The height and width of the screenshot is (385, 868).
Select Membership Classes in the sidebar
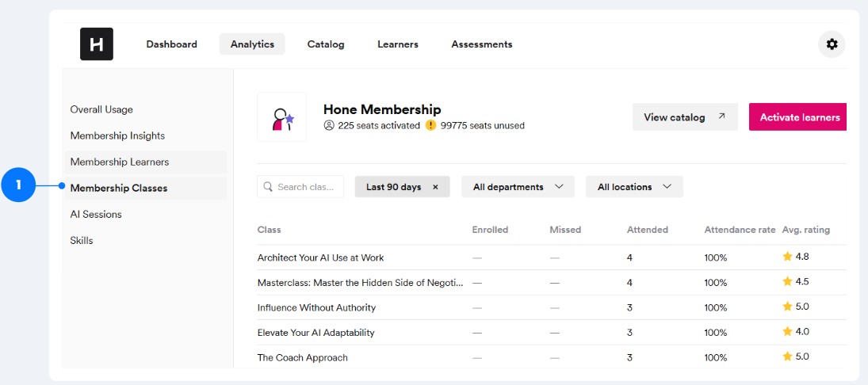(145, 188)
